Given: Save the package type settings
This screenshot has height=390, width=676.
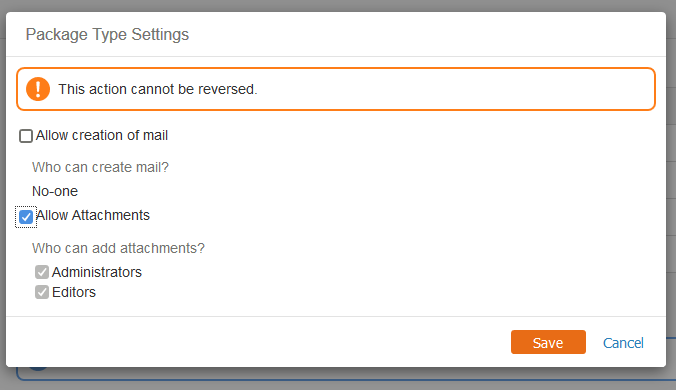Looking at the screenshot, I should [548, 342].
